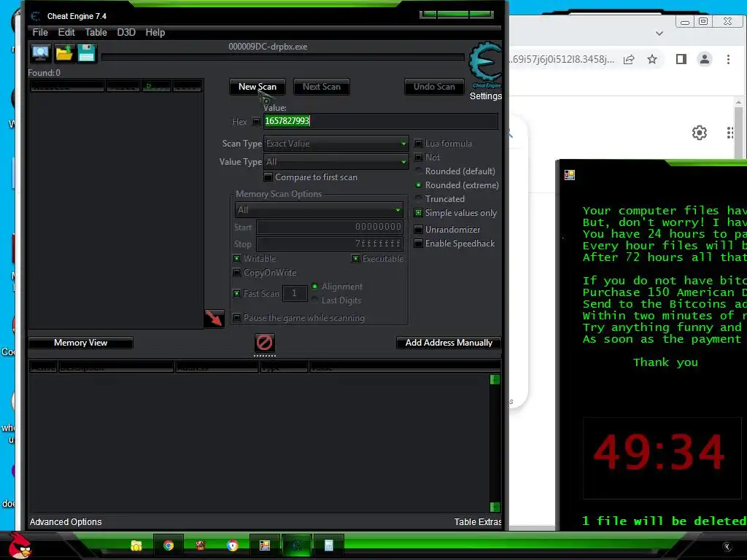Viewport: 747px width, 560px height.
Task: Click the save floppy disk icon
Action: coord(86,52)
